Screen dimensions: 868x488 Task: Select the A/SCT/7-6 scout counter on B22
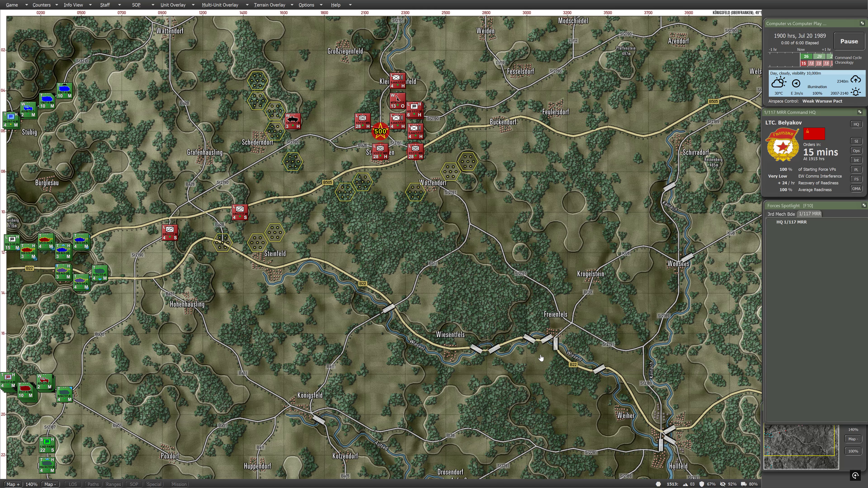pos(100,273)
